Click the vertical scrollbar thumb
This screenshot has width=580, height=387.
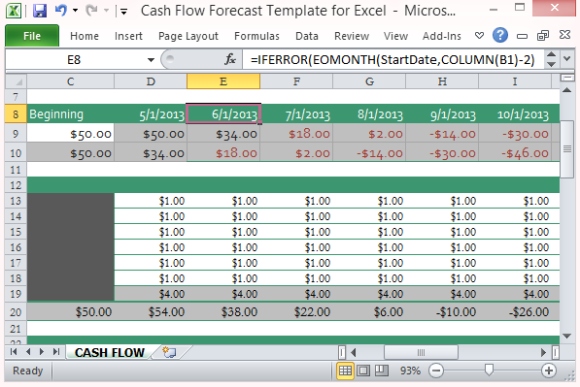pyautogui.click(x=567, y=149)
